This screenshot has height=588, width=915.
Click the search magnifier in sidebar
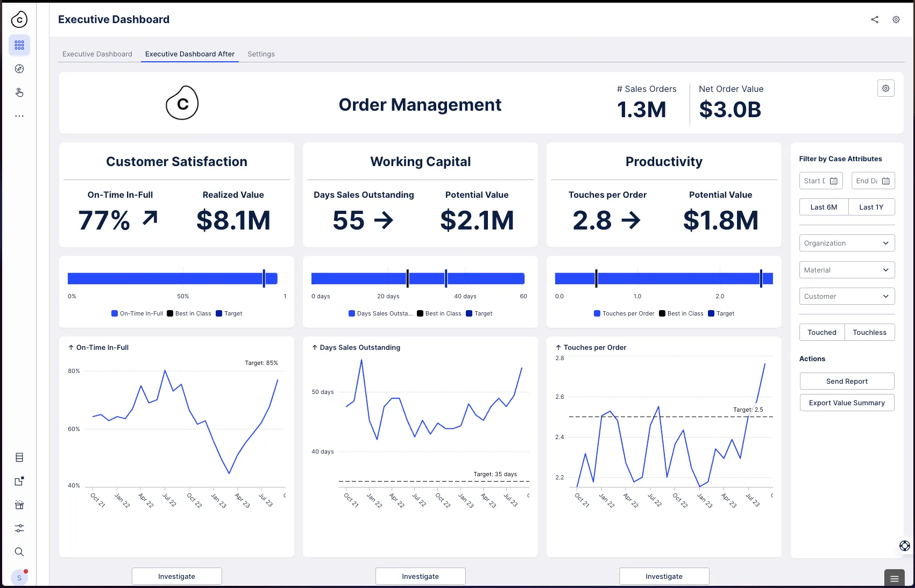[x=19, y=552]
